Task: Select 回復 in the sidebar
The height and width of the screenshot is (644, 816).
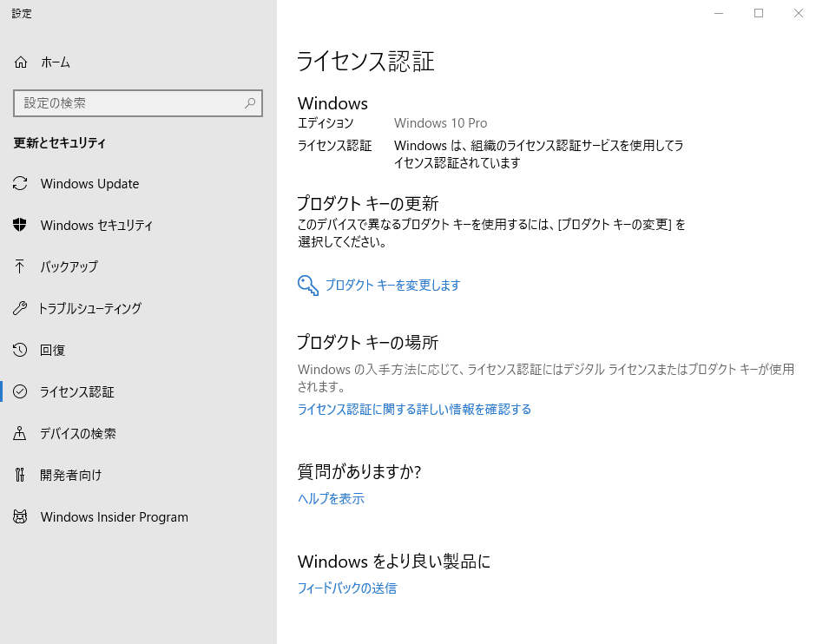Action: (x=138, y=350)
